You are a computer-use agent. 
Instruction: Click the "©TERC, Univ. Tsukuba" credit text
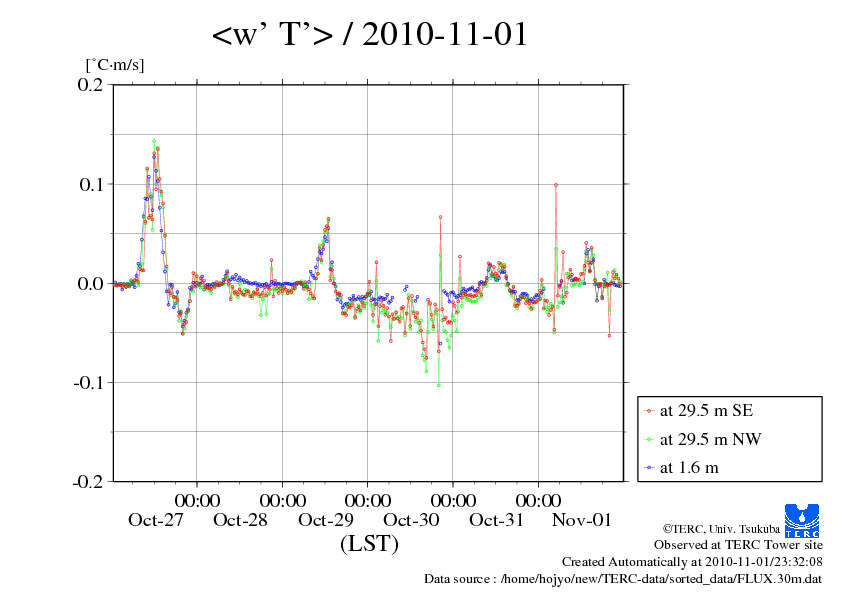(721, 529)
